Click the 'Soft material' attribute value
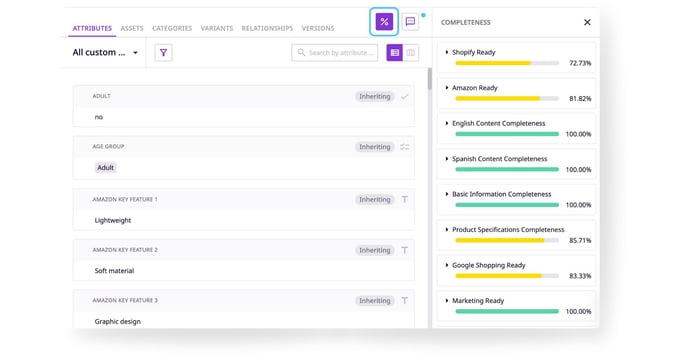This screenshot has height=364, width=688. tap(114, 271)
